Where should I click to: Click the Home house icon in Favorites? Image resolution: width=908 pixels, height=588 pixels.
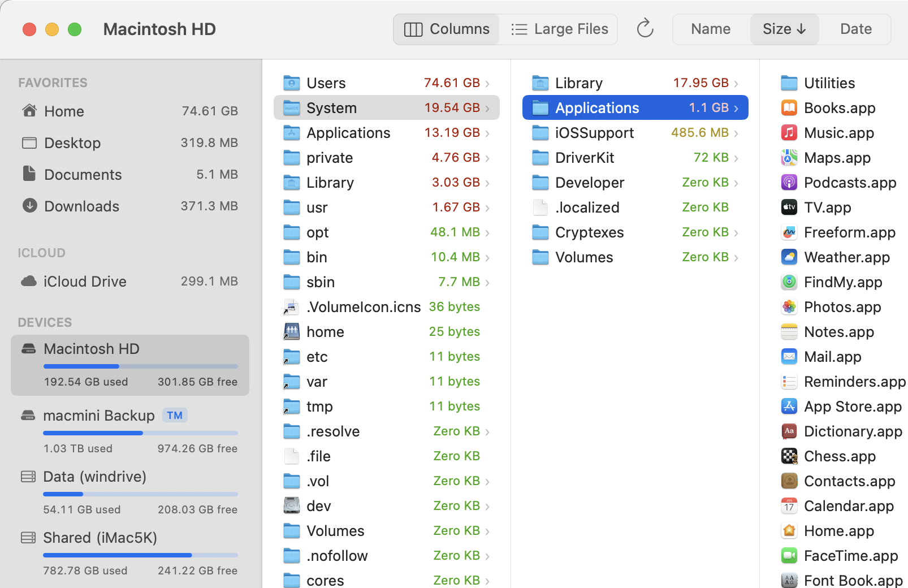tap(29, 110)
